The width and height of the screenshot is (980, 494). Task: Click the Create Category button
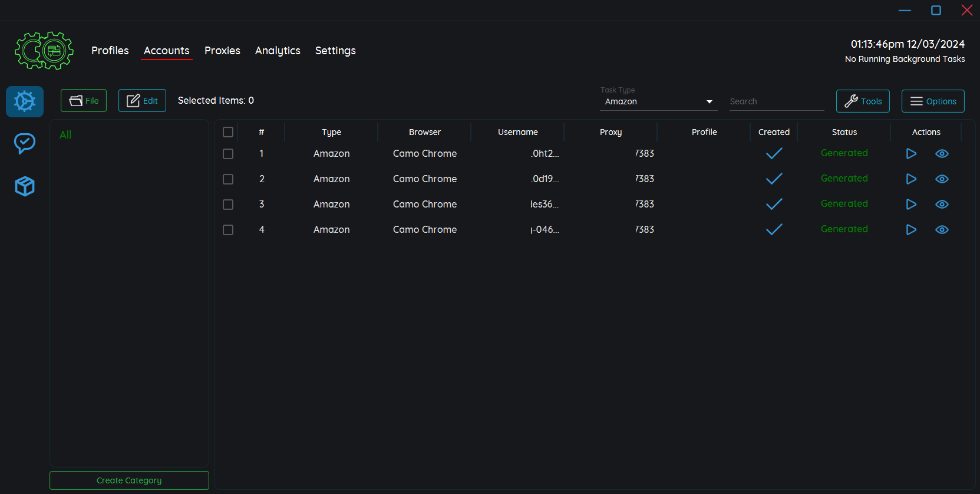click(129, 480)
